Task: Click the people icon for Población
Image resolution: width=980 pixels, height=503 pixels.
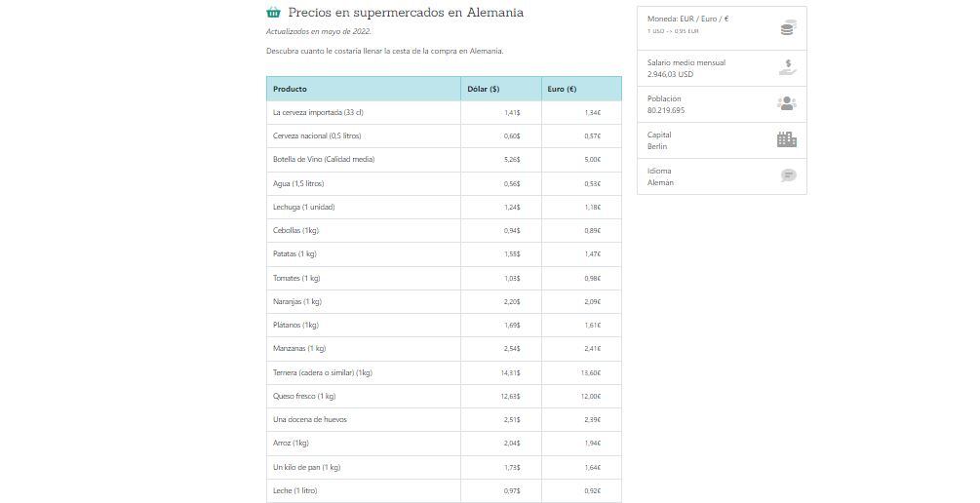Action: pyautogui.click(x=787, y=103)
